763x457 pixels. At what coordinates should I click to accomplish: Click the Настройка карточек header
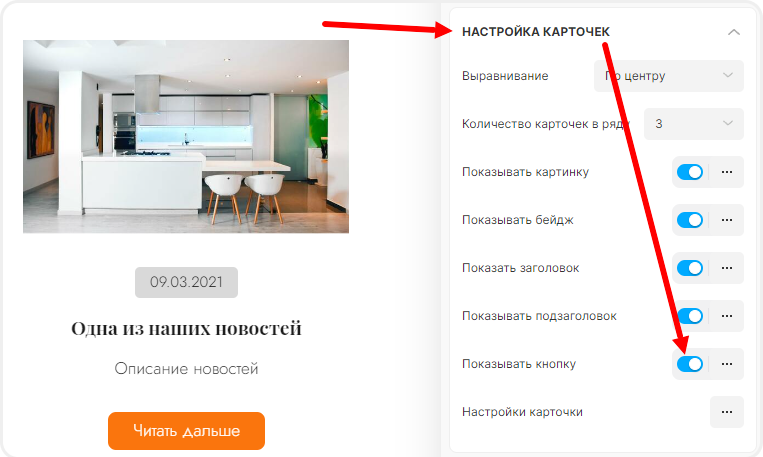536,32
